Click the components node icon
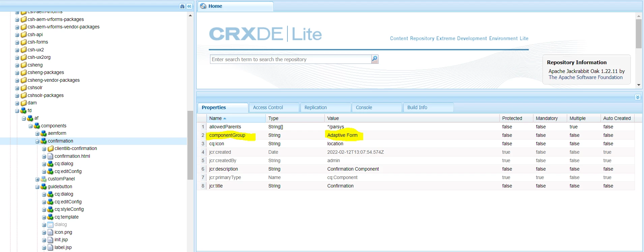644x252 pixels. (37, 126)
